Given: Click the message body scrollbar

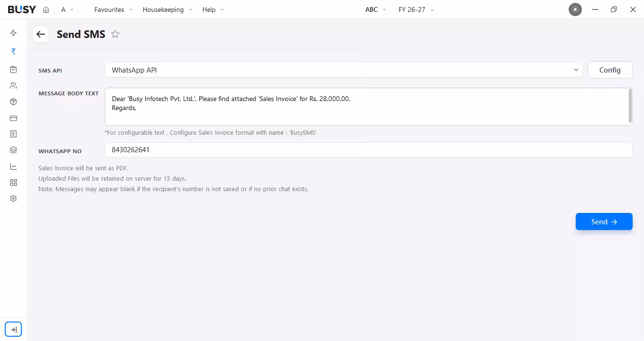Looking at the screenshot, I should tap(630, 106).
